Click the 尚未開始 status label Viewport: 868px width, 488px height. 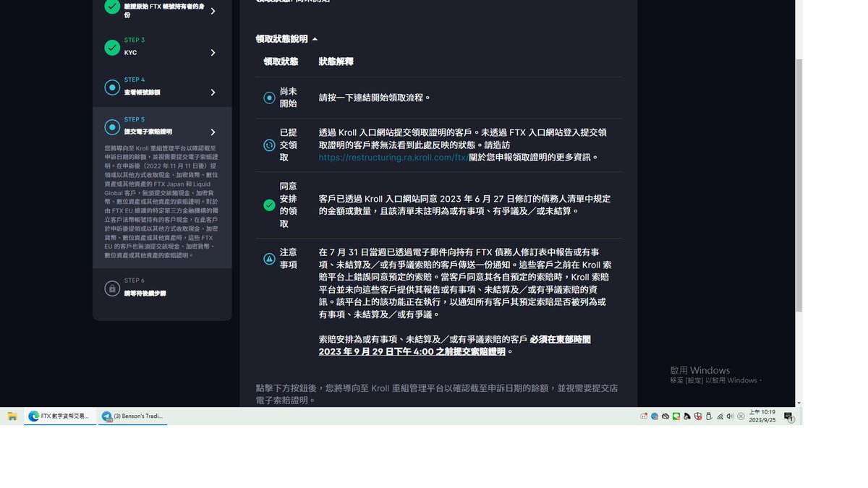pos(289,98)
